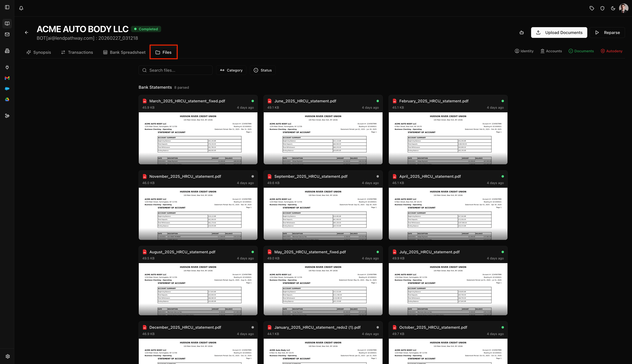The image size is (632, 364).
Task: Click the April statement preview thumbnail
Action: coord(448,214)
